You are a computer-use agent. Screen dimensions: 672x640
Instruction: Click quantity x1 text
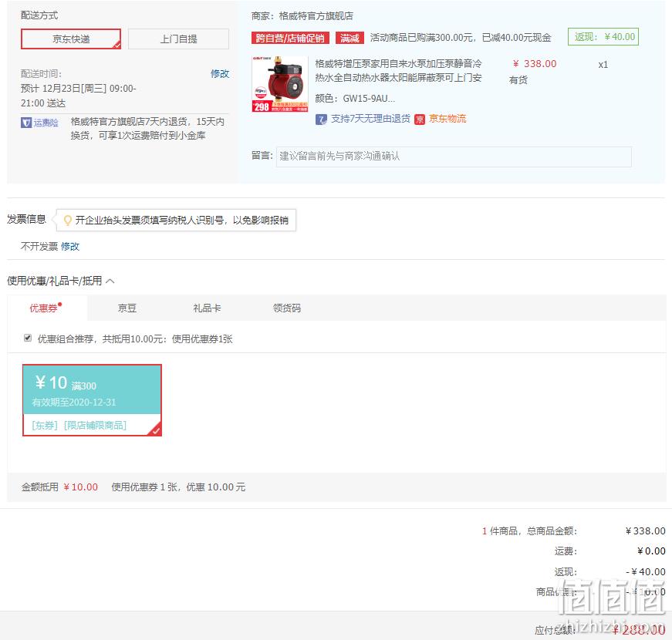pyautogui.click(x=603, y=65)
